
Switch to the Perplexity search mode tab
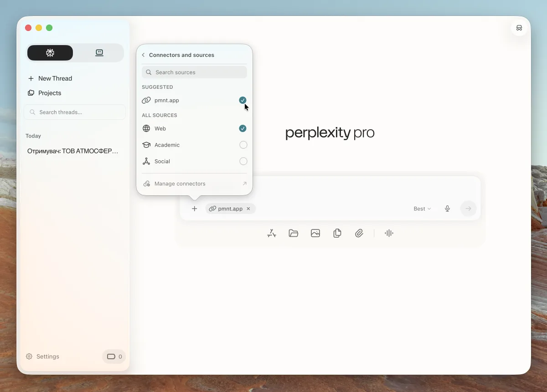50,53
